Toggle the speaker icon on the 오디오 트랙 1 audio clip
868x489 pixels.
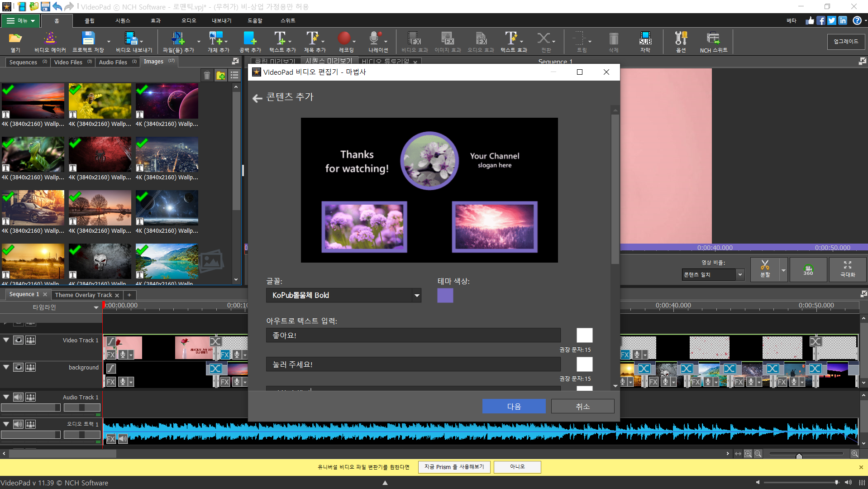[123, 438]
